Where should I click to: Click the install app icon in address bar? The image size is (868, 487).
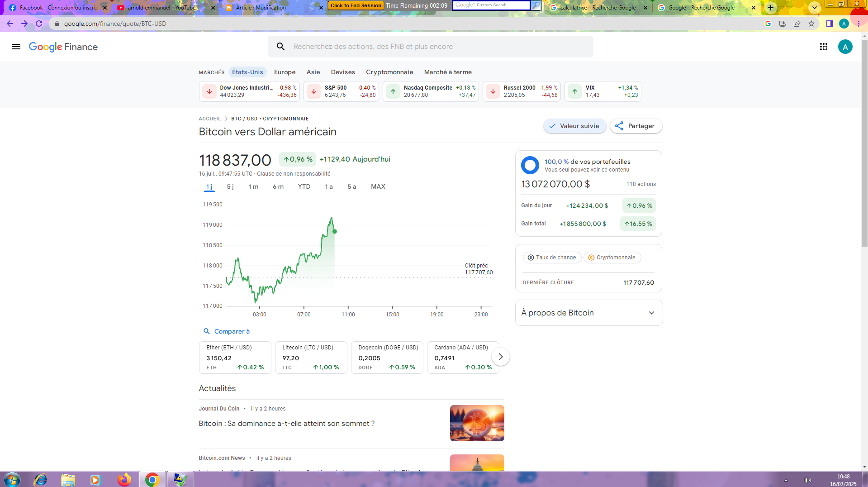[783, 24]
